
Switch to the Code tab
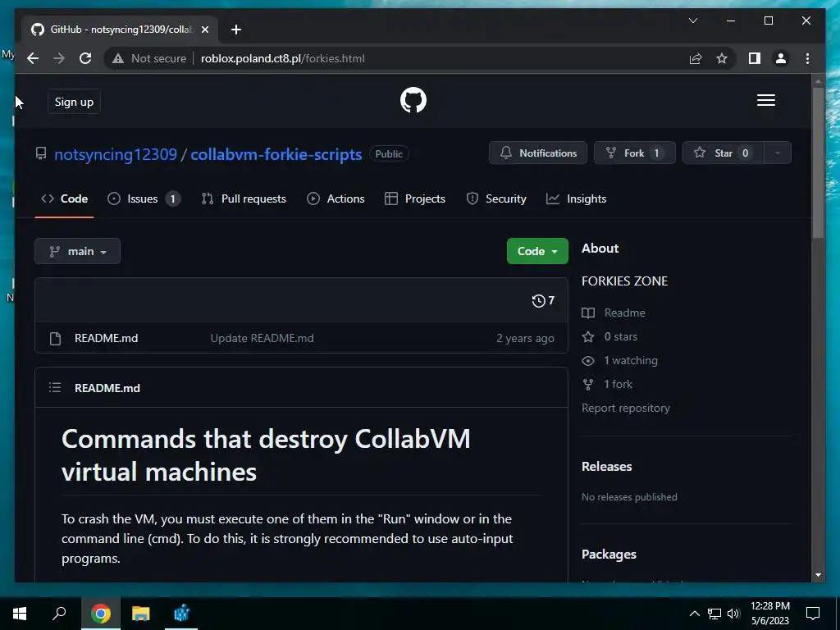pyautogui.click(x=64, y=199)
